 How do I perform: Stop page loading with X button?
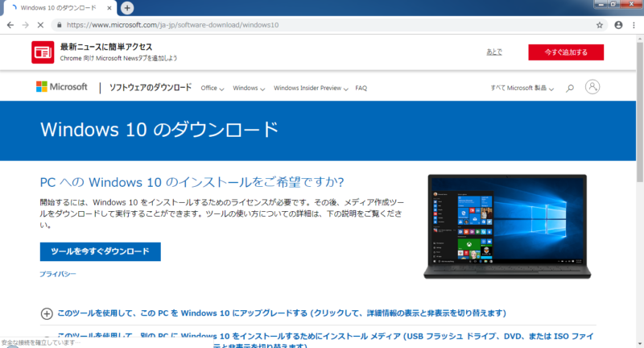pos(40,25)
